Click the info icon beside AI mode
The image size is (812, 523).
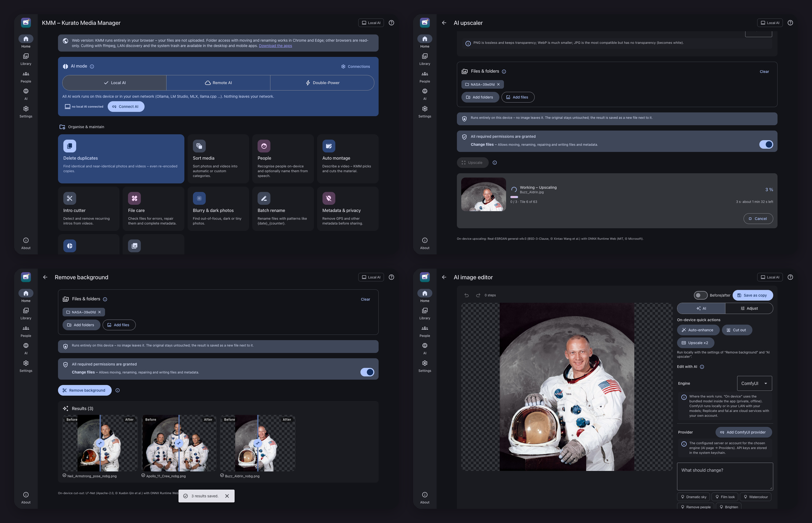[x=92, y=66]
